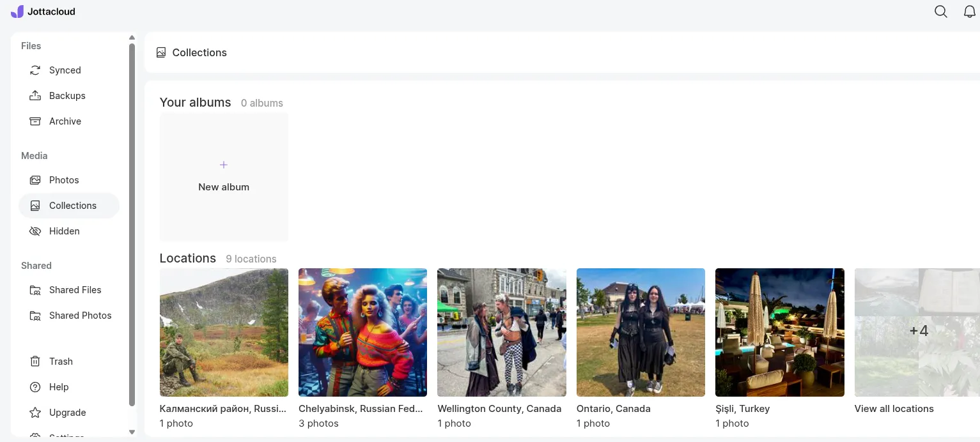
Task: Click Upgrade link in sidebar
Action: click(x=69, y=413)
